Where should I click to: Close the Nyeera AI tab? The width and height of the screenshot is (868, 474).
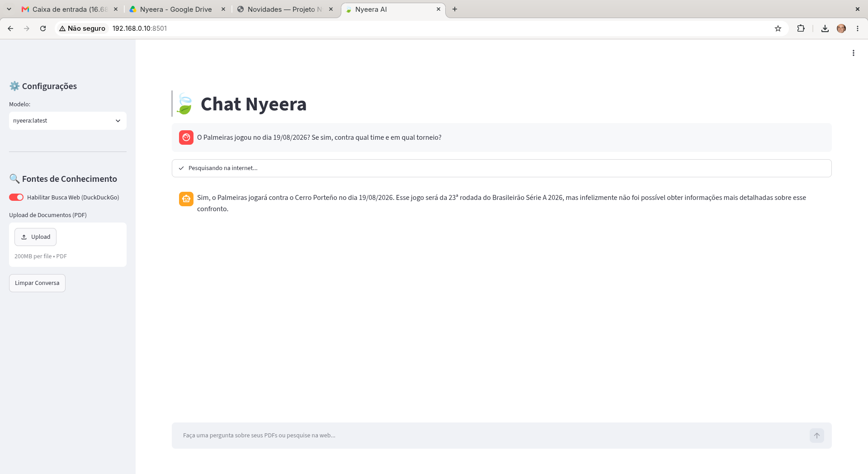click(x=439, y=9)
